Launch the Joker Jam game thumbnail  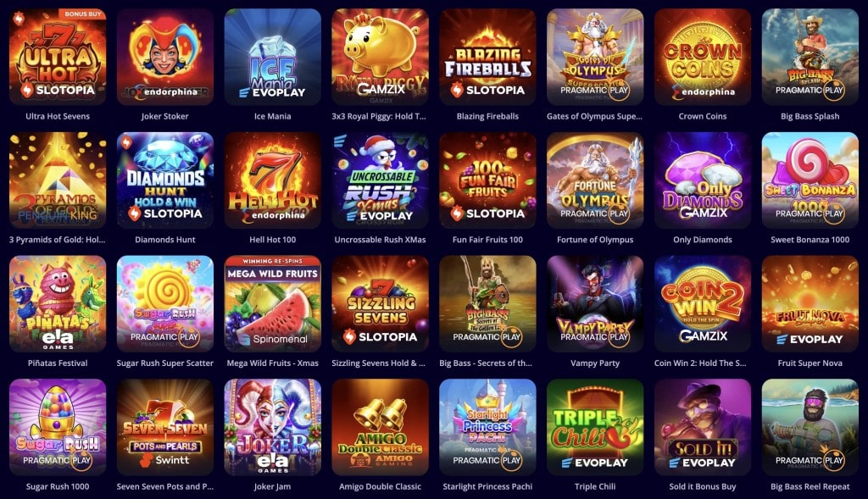click(272, 427)
